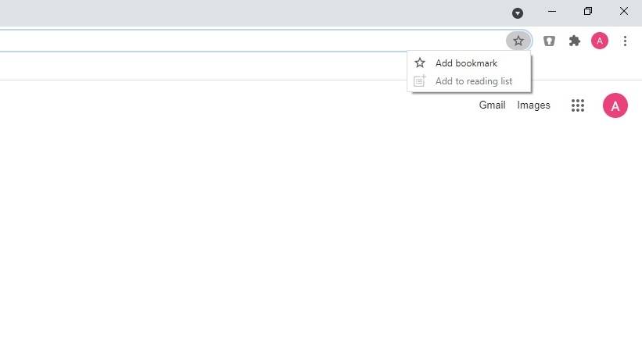Viewport: 642px width, 364px height.
Task: Expand the round down-arrow button in title bar
Action: pyautogui.click(x=518, y=12)
